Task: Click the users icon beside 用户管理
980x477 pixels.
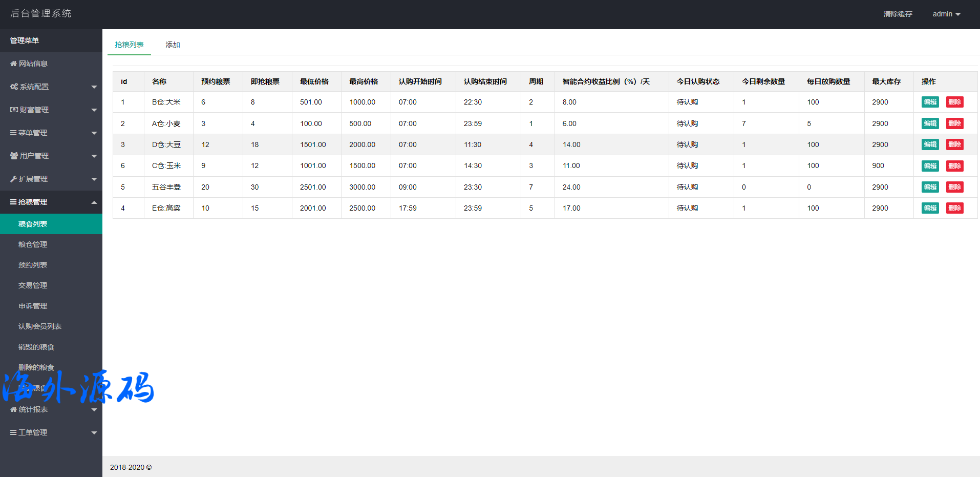Action: coord(14,156)
